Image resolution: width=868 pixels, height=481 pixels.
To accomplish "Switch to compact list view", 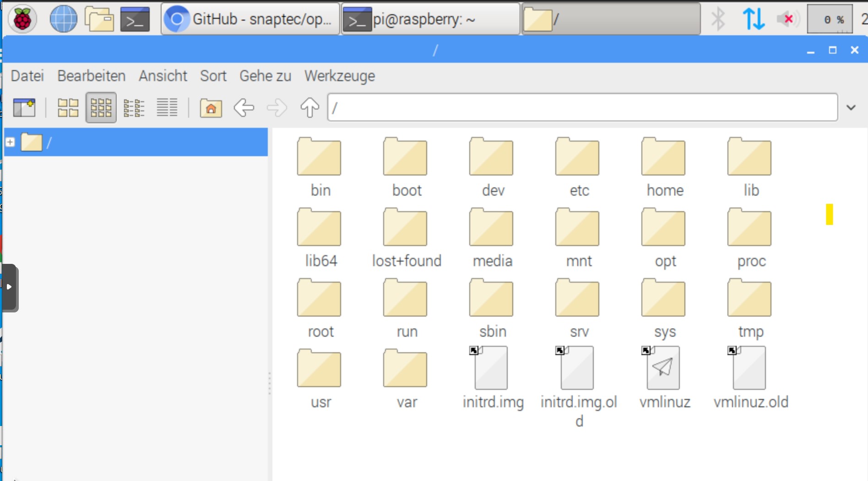I will coord(134,108).
